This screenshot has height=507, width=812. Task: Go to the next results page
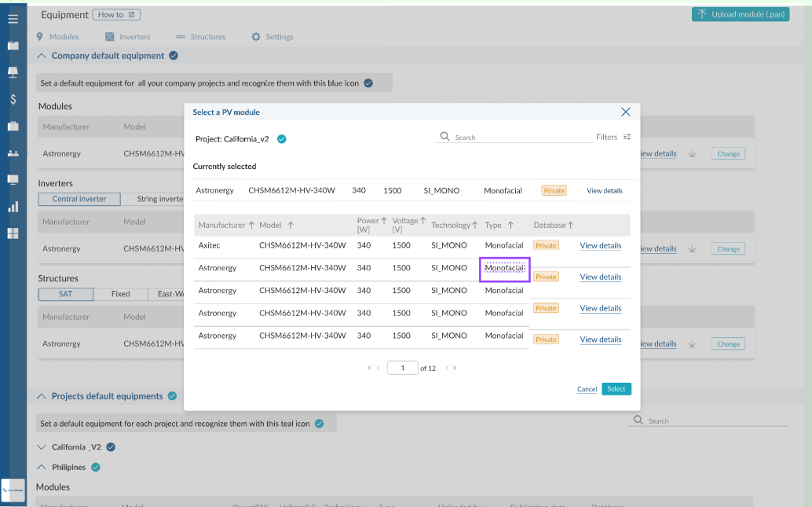[446, 368]
